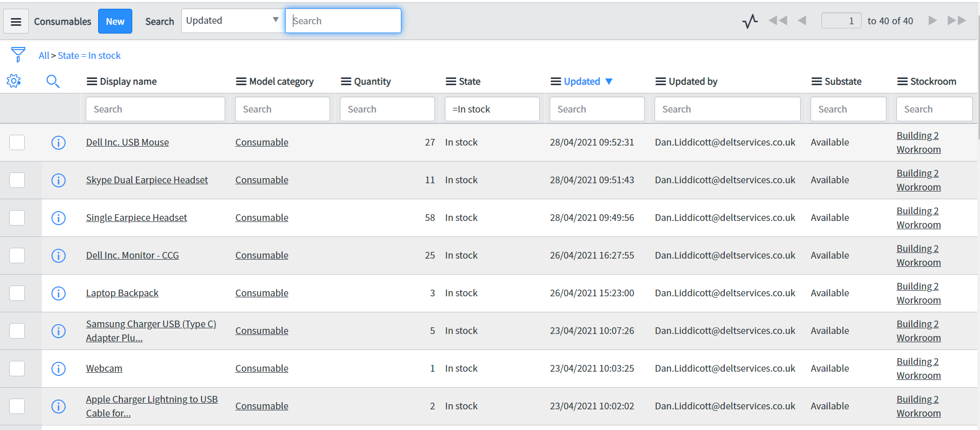Select the Single Earpiece Headset checkbox
980x430 pixels.
point(17,218)
